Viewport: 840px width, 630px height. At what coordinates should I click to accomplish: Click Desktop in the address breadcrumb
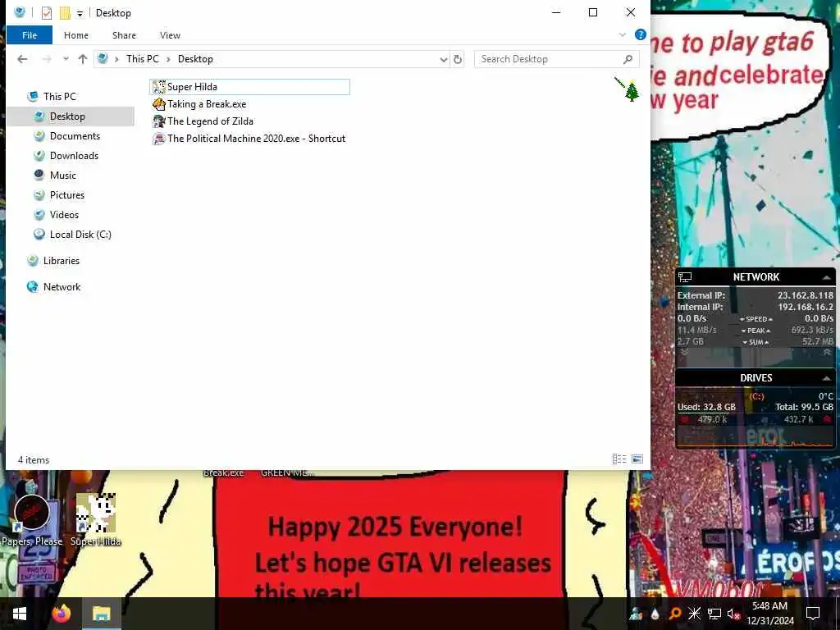pos(195,59)
